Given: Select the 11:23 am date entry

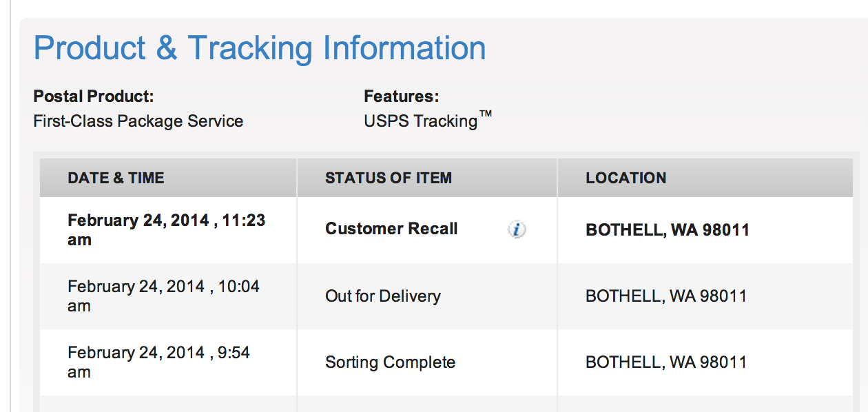Looking at the screenshot, I should click(166, 230).
